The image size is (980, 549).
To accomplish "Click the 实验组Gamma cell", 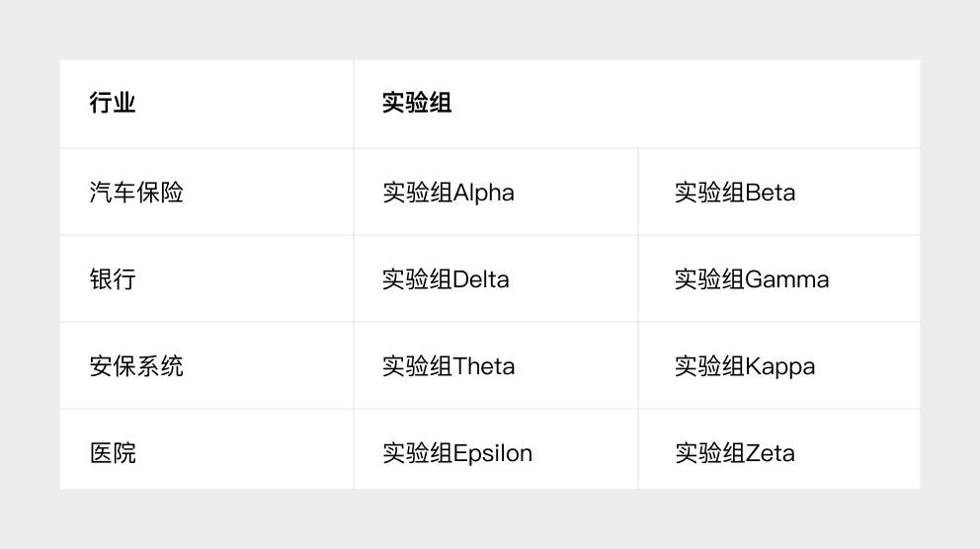I will pyautogui.click(x=779, y=278).
